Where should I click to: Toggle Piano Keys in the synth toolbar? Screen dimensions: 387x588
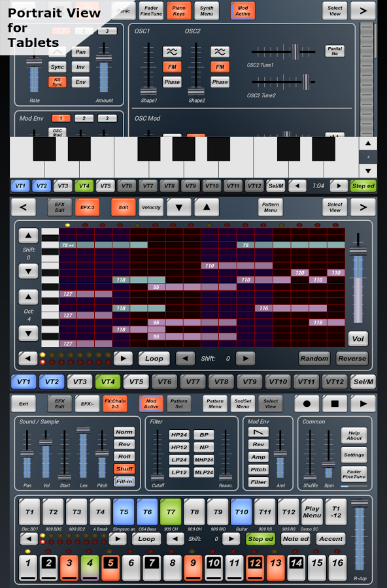(x=179, y=10)
